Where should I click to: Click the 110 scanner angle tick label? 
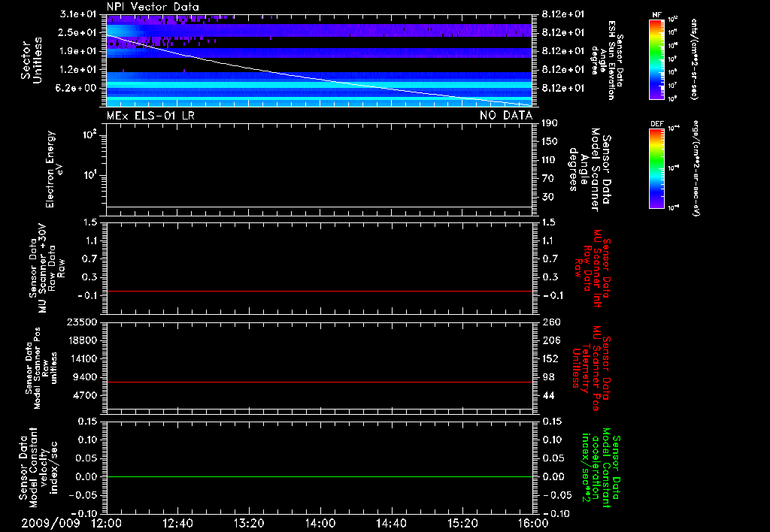click(550, 160)
